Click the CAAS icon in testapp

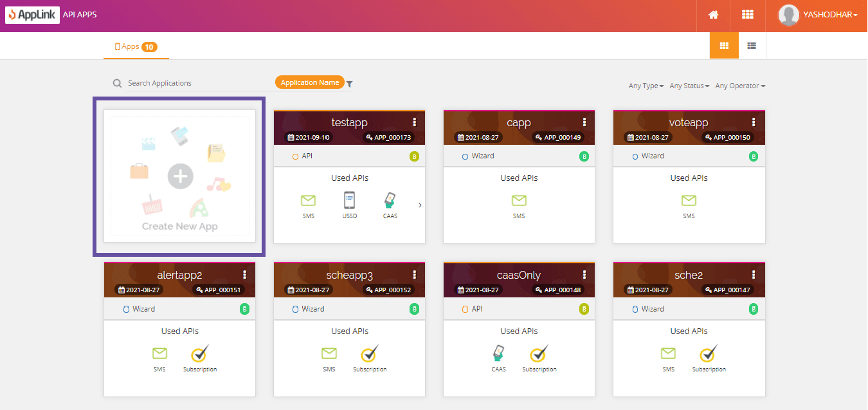click(390, 200)
